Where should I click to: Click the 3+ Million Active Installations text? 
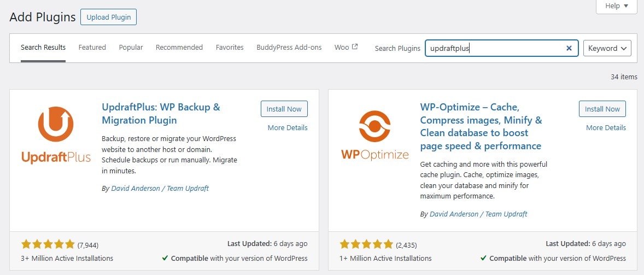pos(67,258)
